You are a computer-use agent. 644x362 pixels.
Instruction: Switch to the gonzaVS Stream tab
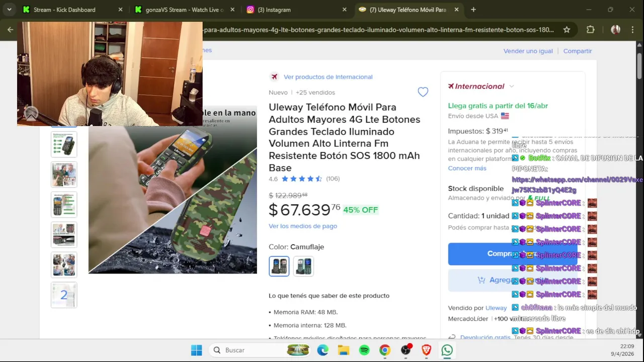pos(185,10)
